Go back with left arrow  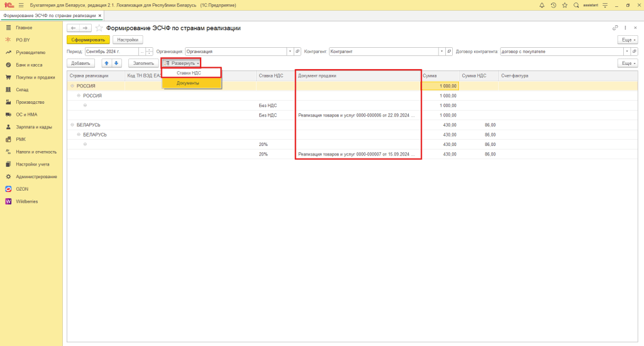73,28
